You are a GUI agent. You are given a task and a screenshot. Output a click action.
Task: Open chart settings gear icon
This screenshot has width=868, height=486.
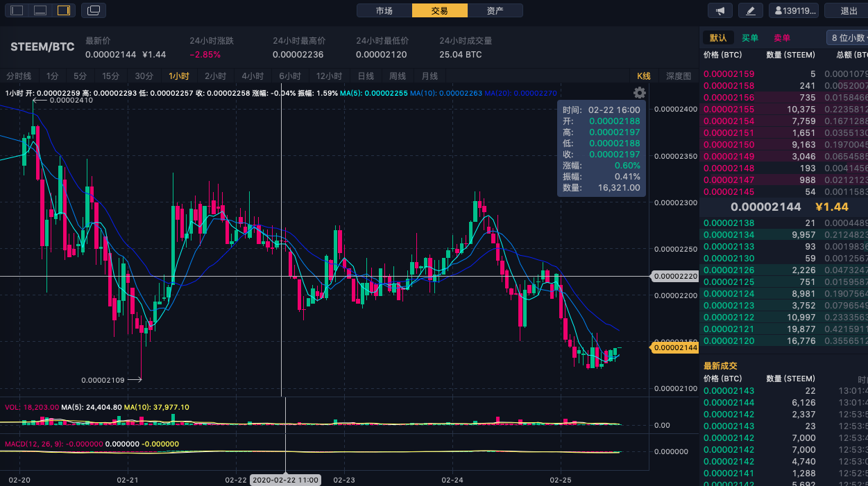[x=640, y=93]
